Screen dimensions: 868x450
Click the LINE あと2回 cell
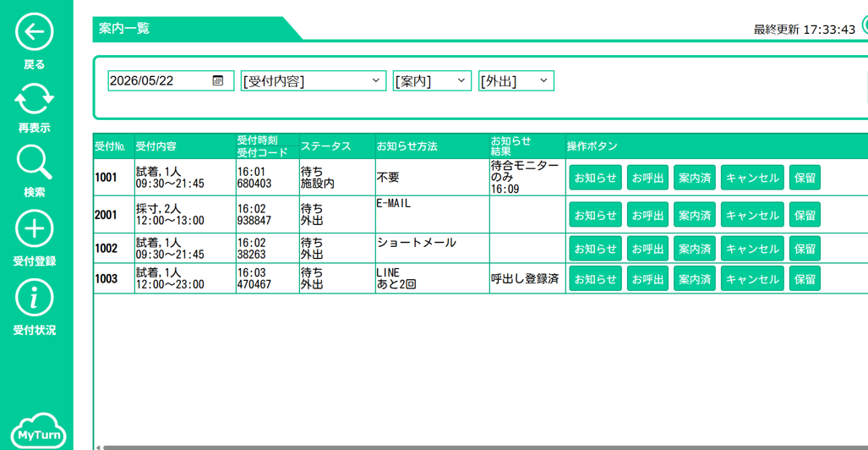pyautogui.click(x=433, y=279)
